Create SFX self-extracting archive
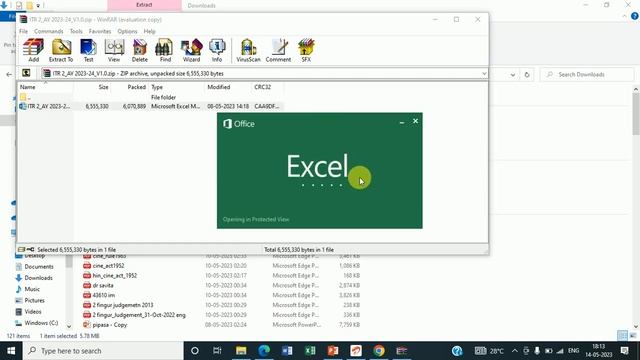Screen dimensions: 640x360 (306, 50)
